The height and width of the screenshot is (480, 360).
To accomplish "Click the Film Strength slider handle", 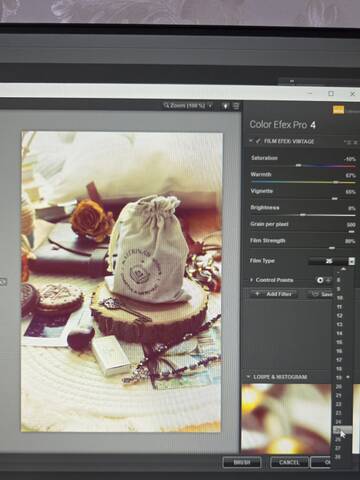I will click(332, 248).
